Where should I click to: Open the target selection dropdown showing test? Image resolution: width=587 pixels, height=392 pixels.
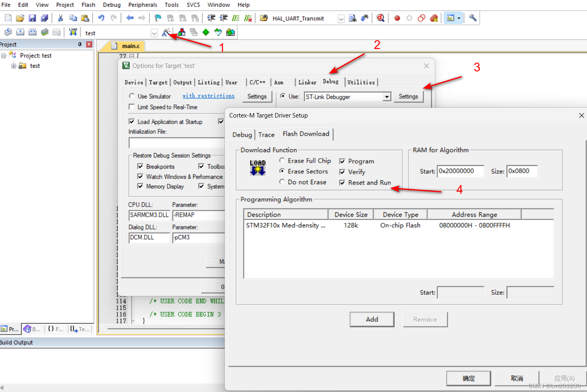point(154,33)
